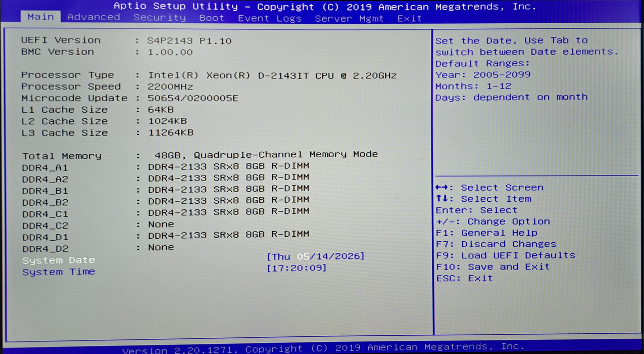Click the 64KB cache value

tap(161, 110)
